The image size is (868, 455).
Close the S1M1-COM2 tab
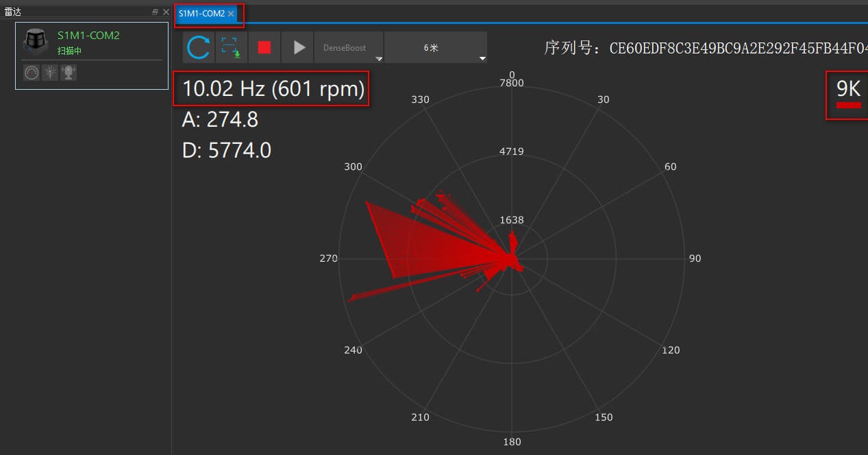pyautogui.click(x=232, y=14)
